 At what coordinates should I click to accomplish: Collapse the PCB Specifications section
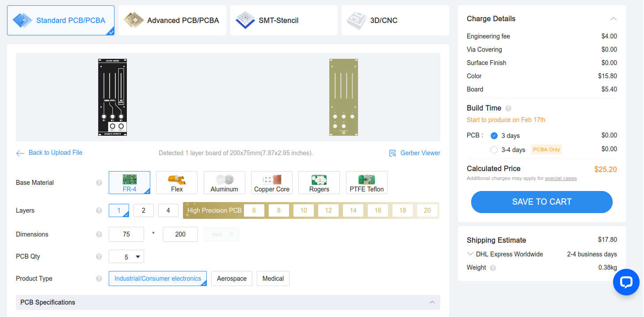click(432, 302)
